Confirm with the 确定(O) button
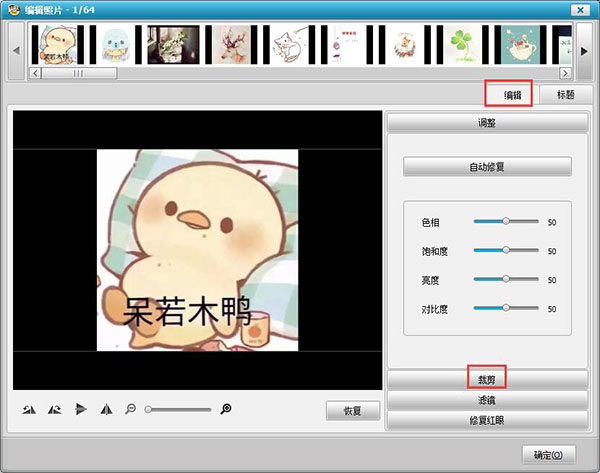Screen dimensions: 600x473 549,455
